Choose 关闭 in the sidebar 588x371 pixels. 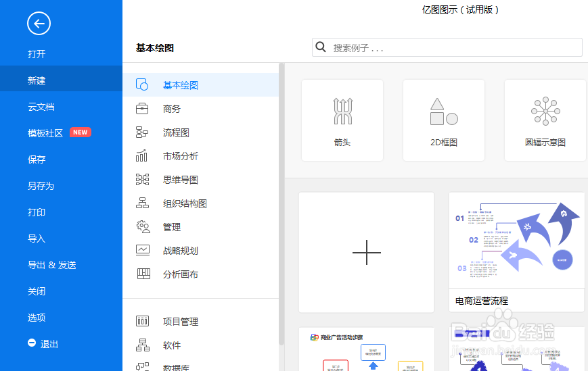point(37,291)
